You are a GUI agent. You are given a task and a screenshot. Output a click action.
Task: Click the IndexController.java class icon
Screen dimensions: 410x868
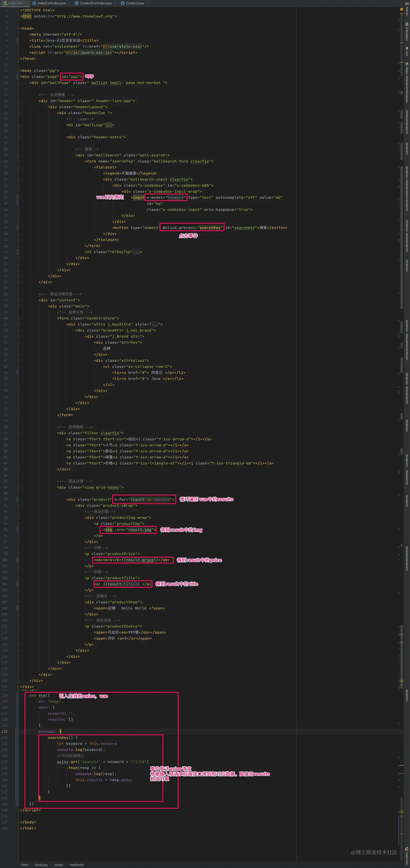34,3
